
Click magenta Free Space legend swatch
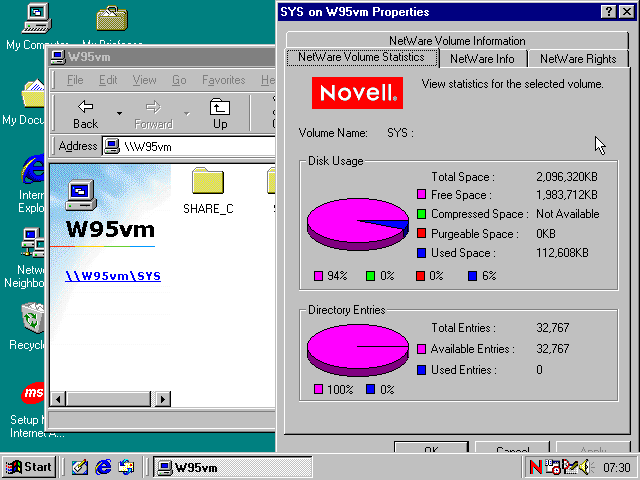tap(421, 194)
